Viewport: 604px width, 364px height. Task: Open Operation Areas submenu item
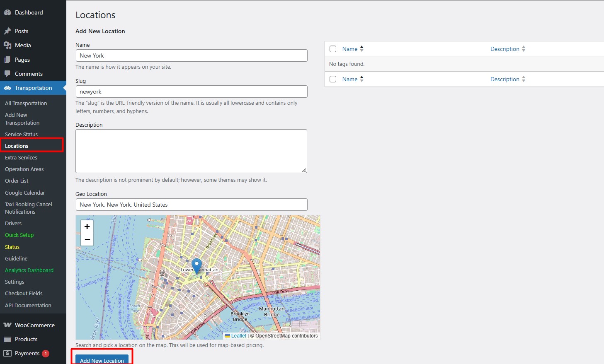click(24, 169)
